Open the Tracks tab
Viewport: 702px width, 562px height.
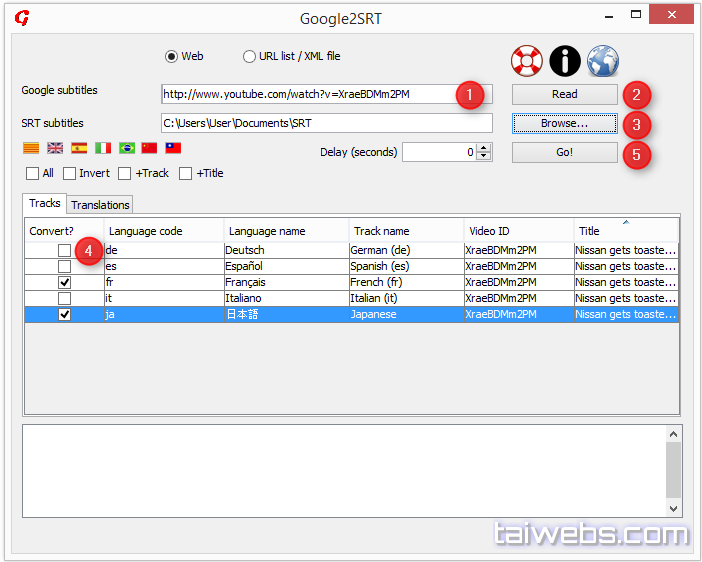pos(45,203)
